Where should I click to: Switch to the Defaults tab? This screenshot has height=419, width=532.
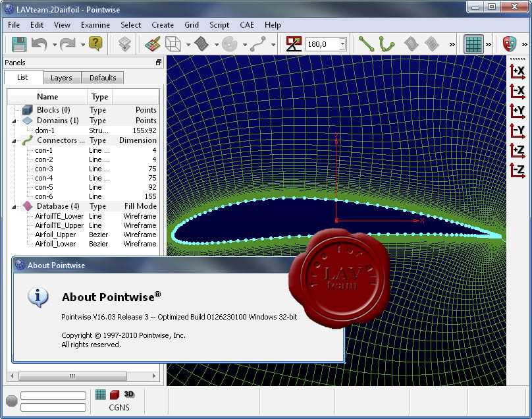click(103, 78)
